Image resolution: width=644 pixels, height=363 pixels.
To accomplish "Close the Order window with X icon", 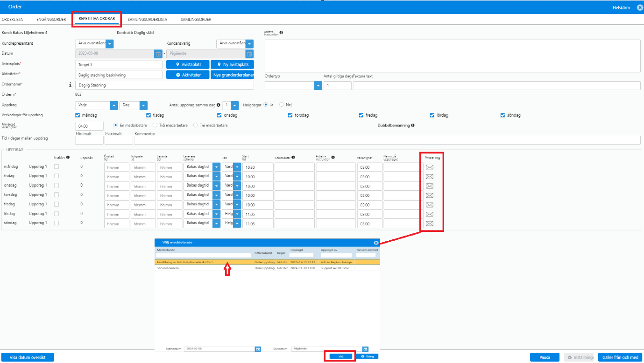I will click(x=640, y=7).
